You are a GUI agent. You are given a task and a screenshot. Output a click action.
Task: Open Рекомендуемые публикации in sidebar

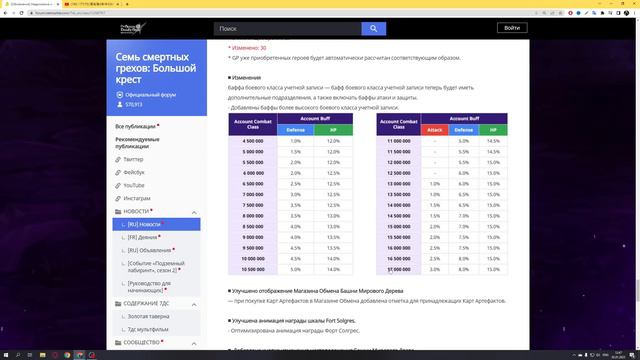point(137,143)
